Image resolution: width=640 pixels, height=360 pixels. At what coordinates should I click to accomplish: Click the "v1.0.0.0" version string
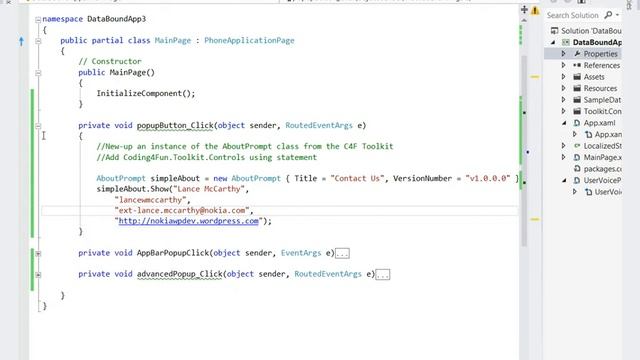click(x=488, y=178)
